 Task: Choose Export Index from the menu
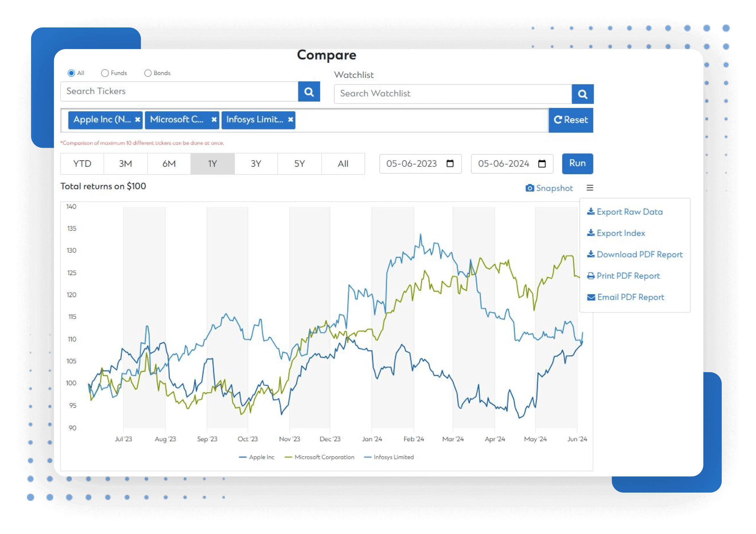(616, 233)
